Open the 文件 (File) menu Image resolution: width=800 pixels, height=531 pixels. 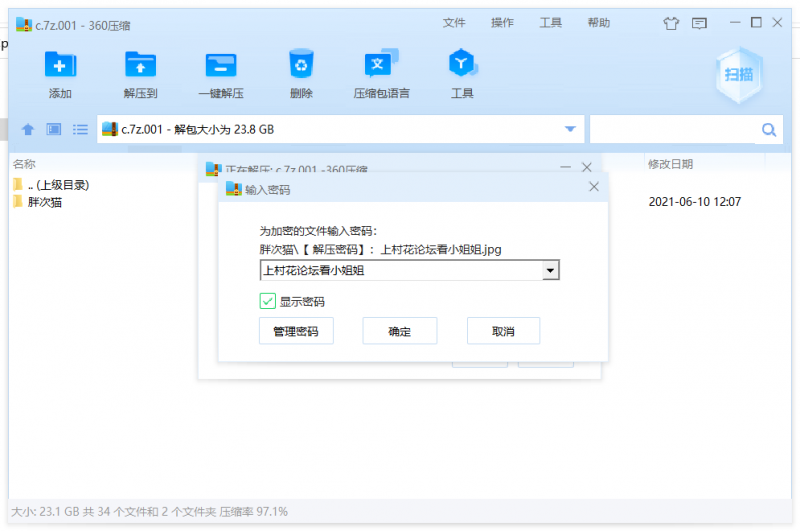click(454, 23)
